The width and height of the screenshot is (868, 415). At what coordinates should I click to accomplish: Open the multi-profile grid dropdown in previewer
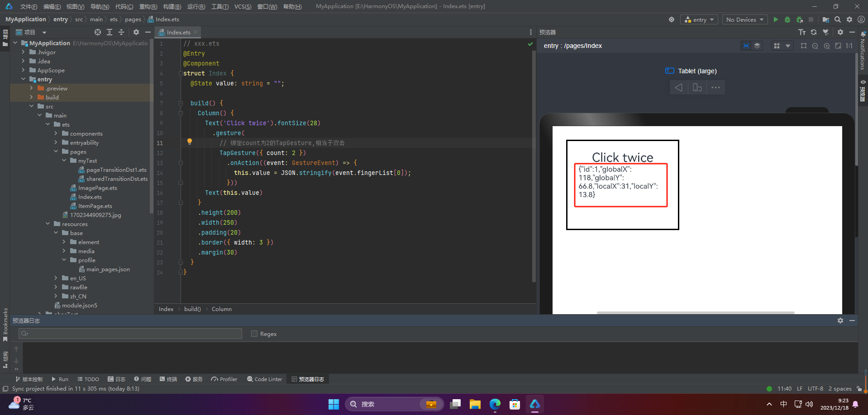(782, 46)
